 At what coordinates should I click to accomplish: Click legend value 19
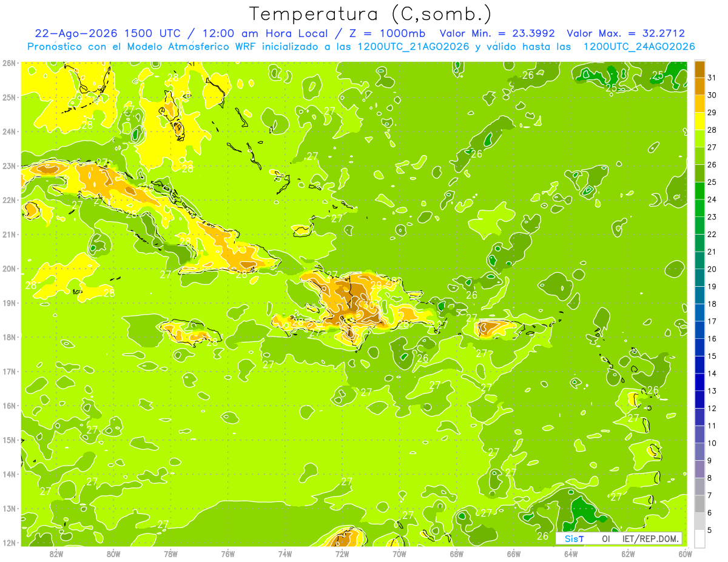tap(712, 286)
